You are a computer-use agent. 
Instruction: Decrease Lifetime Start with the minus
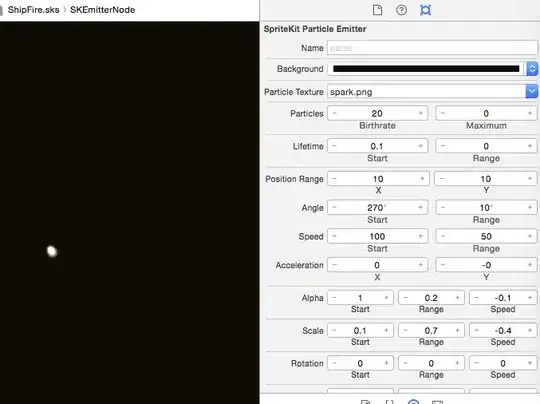334,146
